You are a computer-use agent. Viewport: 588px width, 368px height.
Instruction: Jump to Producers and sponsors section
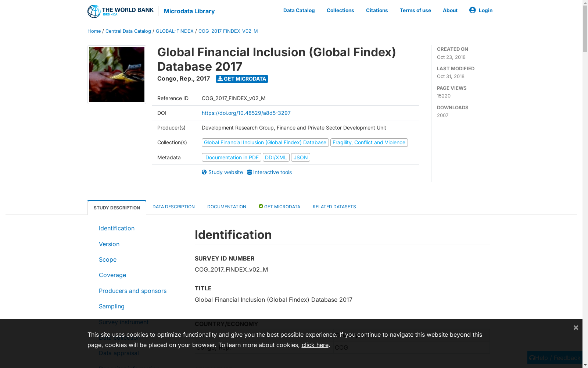click(133, 291)
